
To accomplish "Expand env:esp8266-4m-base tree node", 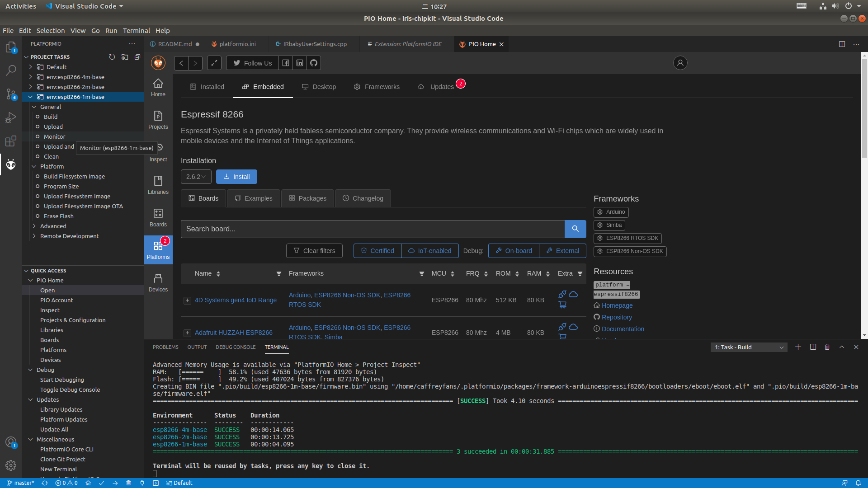I will [30, 77].
